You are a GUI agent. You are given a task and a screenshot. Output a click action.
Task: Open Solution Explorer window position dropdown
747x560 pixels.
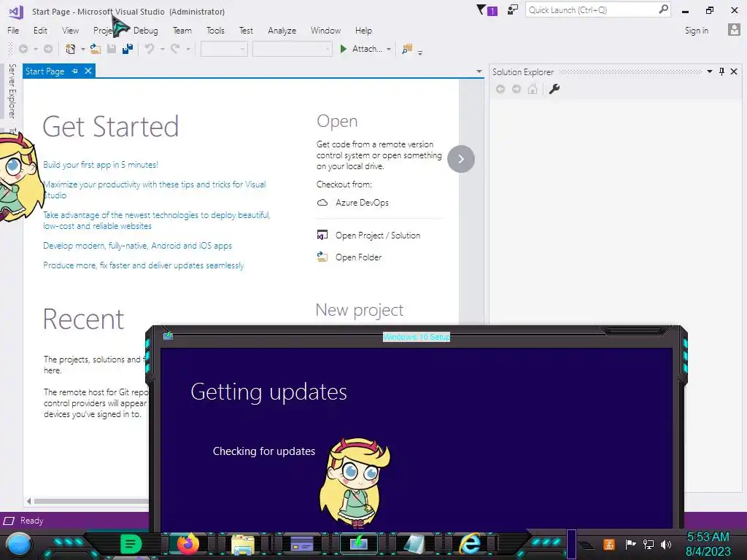709,71
